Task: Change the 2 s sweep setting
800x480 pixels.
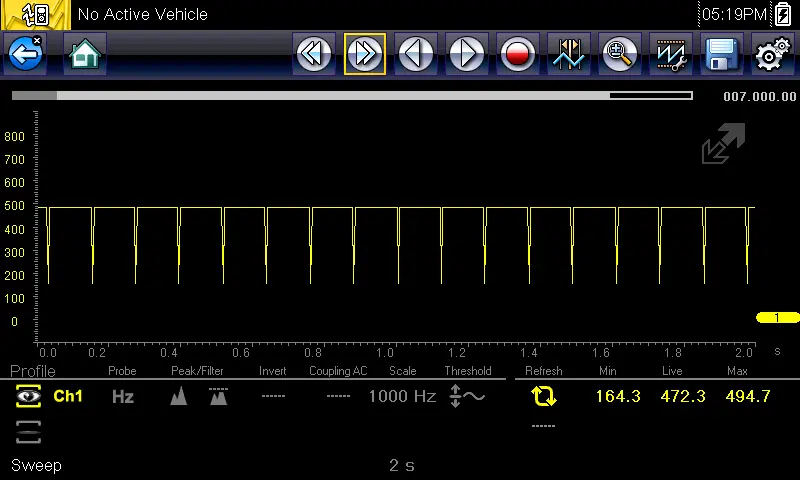Action: pos(401,465)
